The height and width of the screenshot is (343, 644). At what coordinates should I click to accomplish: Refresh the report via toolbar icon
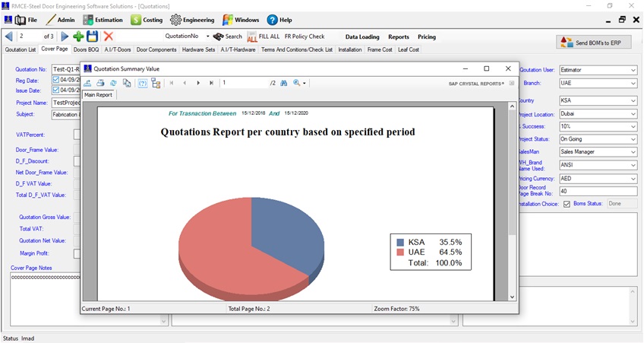tap(113, 83)
